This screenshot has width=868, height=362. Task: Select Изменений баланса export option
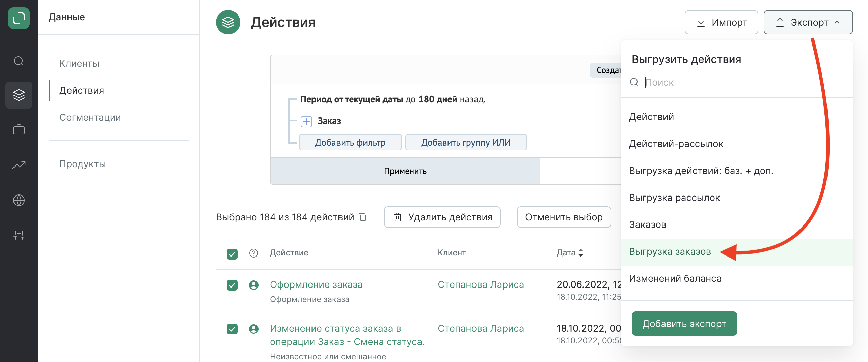click(x=737, y=278)
